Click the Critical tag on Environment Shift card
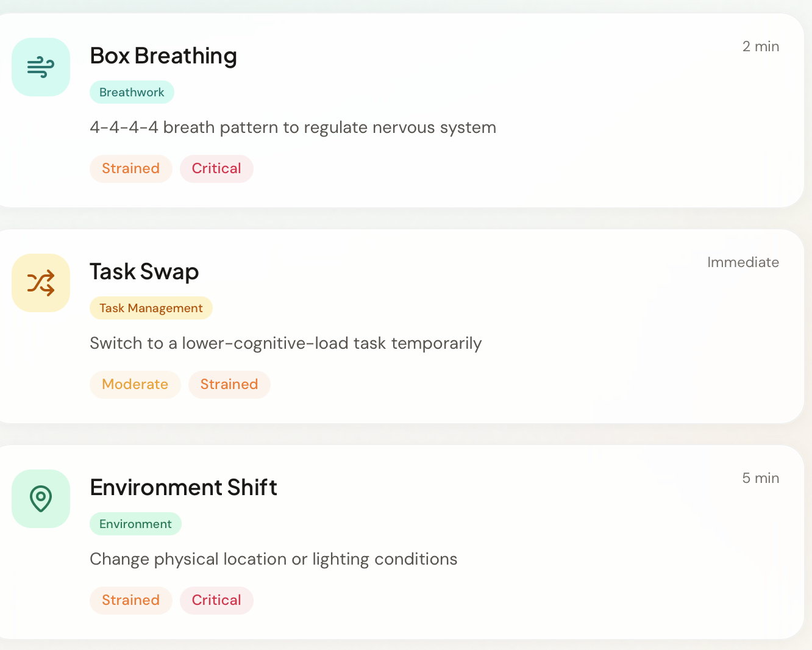 click(216, 601)
